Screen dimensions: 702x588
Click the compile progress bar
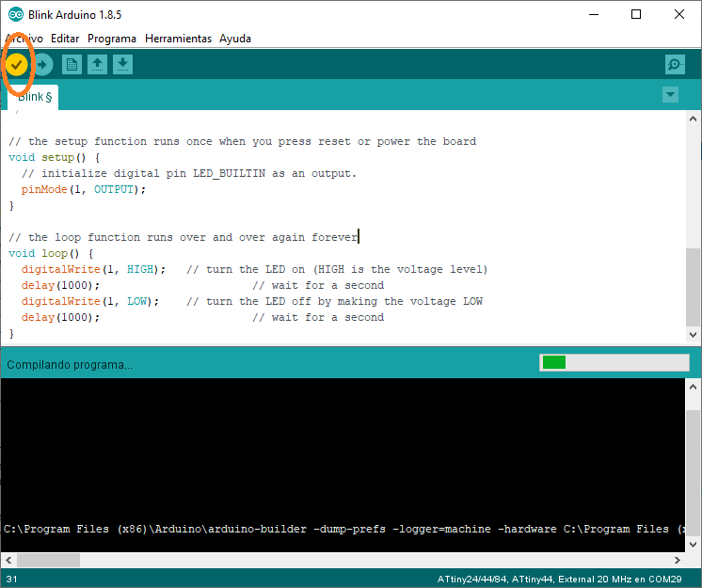coord(614,362)
